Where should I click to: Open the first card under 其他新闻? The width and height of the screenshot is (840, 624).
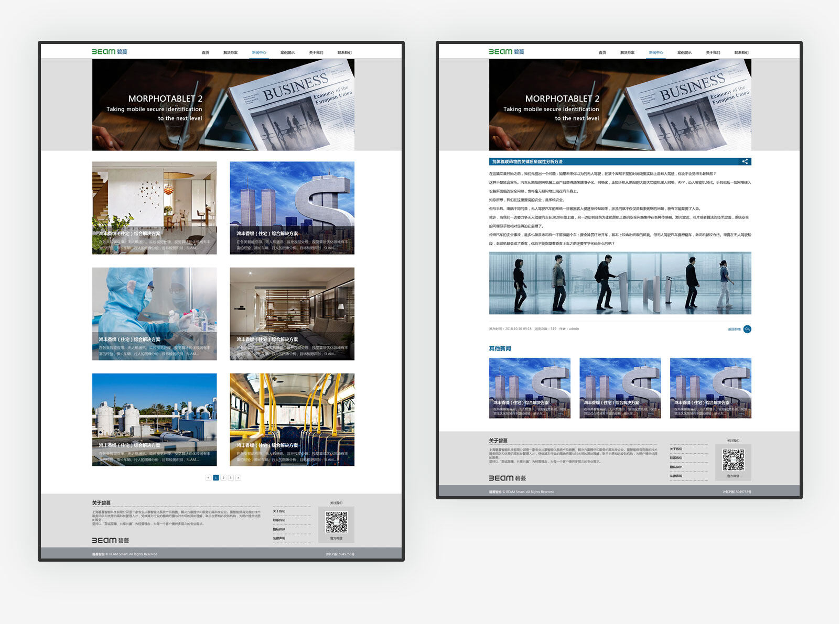530,388
